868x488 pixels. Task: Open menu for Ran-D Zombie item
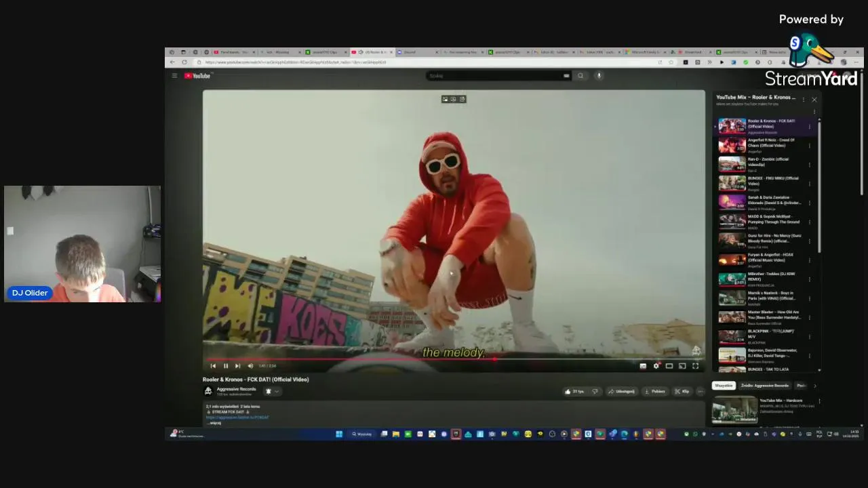[810, 164]
